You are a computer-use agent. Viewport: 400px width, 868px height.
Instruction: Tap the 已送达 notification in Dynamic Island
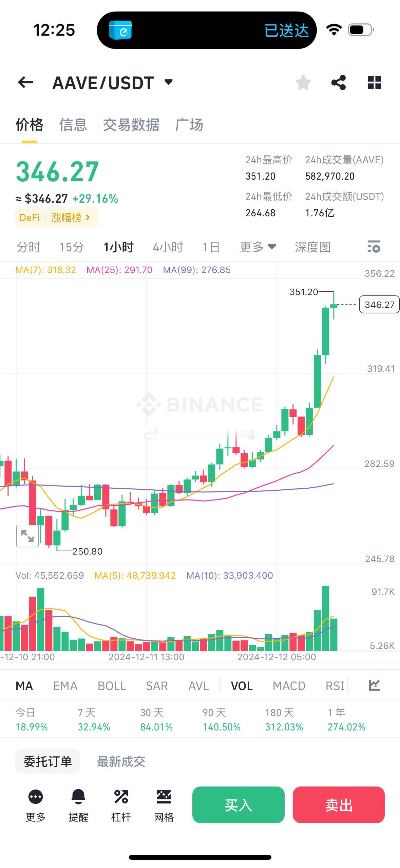287,31
